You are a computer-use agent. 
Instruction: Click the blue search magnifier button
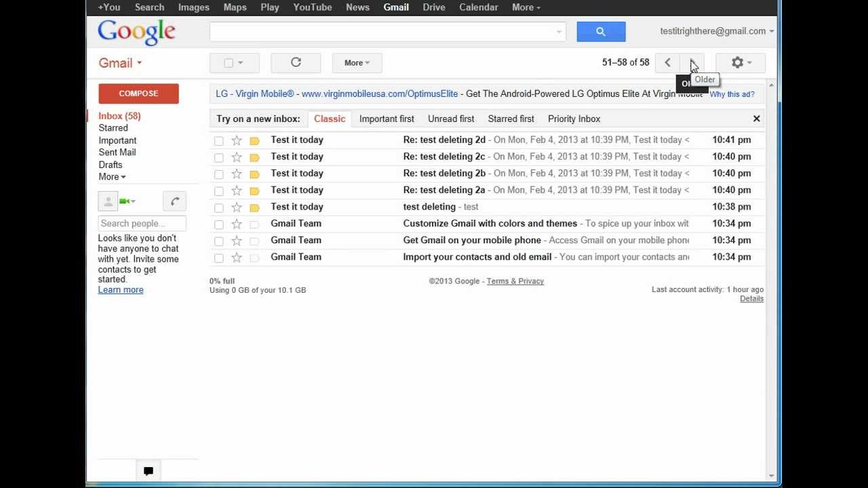(x=601, y=31)
